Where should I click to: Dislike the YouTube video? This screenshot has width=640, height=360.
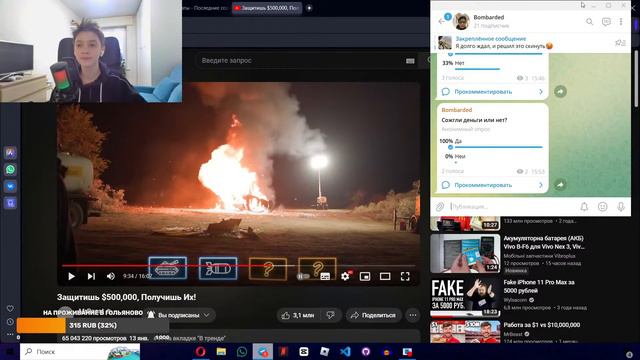pos(330,315)
